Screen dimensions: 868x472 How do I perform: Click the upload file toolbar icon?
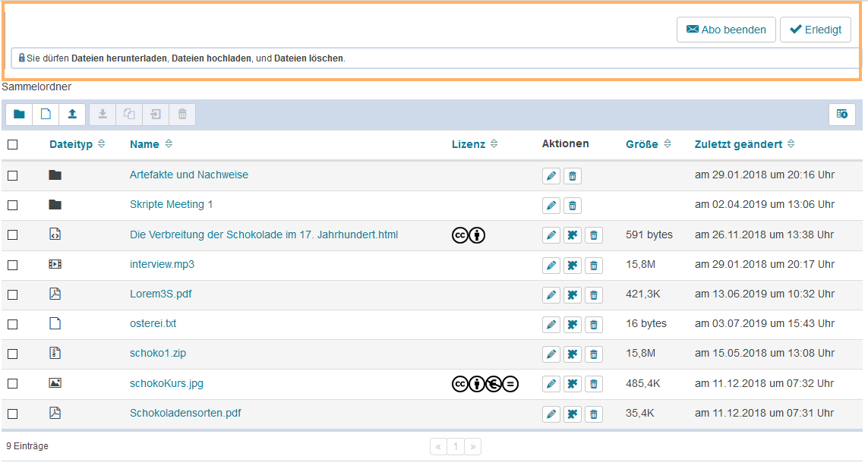(72, 115)
